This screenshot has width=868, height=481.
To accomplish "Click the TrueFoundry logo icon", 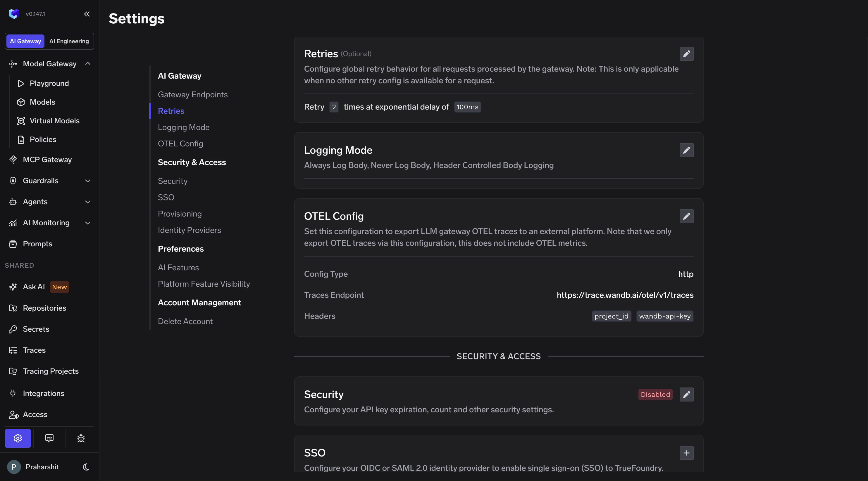I will (14, 14).
